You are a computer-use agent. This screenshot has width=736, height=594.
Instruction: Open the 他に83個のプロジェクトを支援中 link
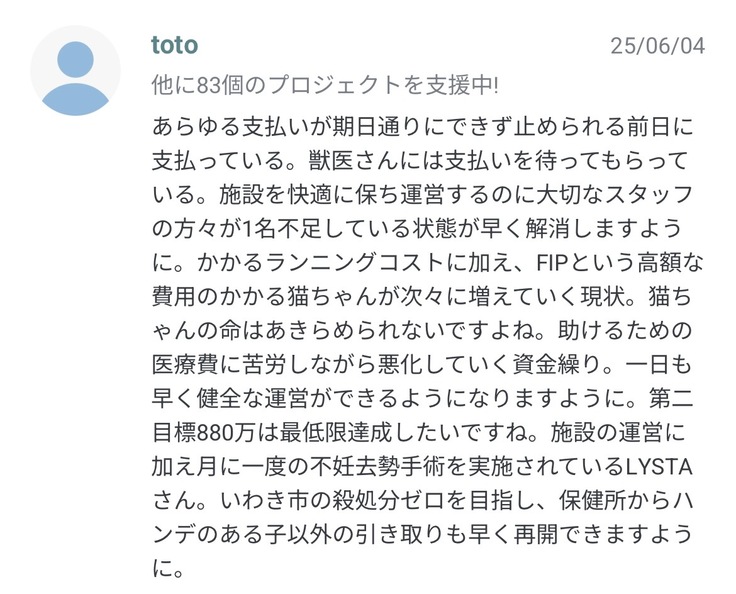325,85
